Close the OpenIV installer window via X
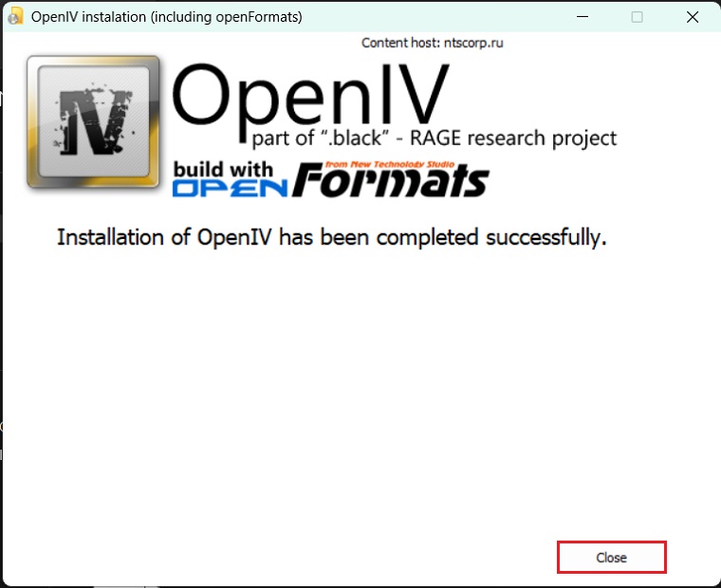 (692, 17)
